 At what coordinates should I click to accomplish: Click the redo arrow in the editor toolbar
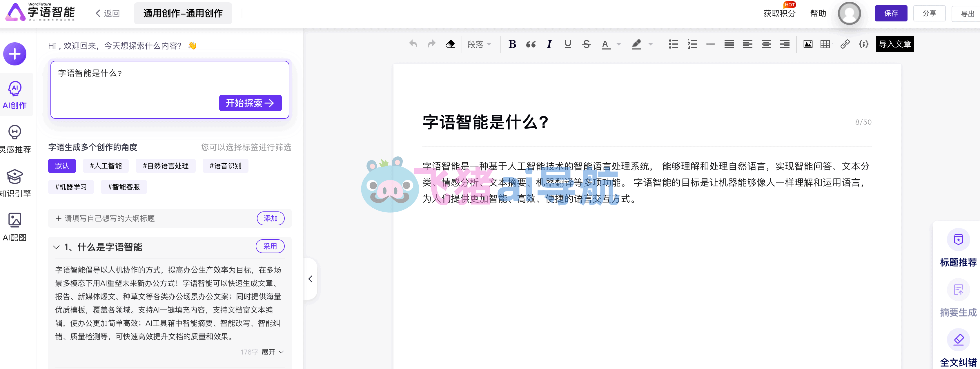coord(431,44)
